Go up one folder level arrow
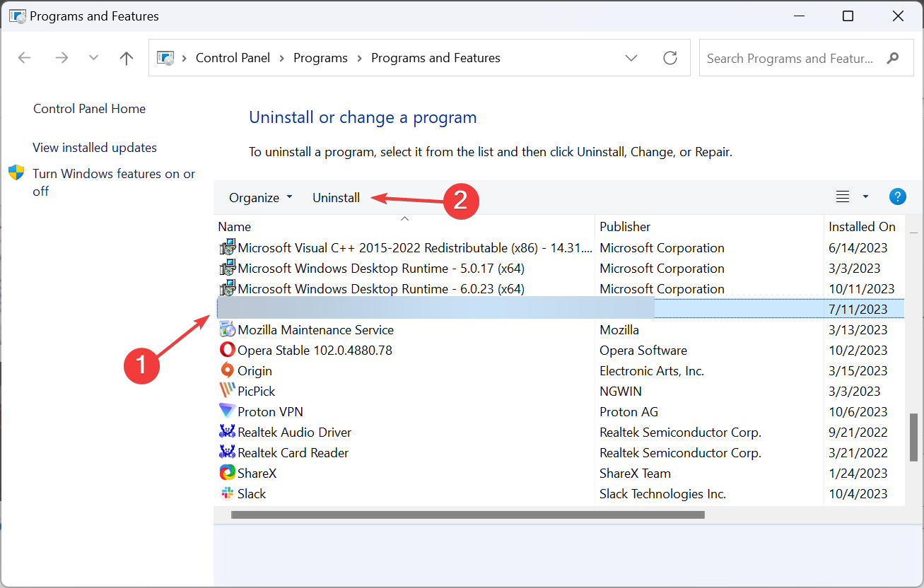The height and width of the screenshot is (588, 924). click(127, 58)
